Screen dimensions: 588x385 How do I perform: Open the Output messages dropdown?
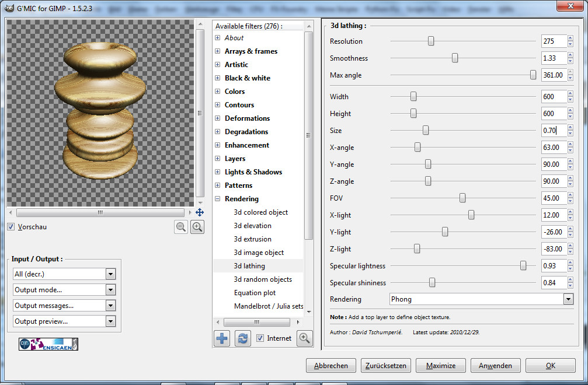click(x=64, y=305)
